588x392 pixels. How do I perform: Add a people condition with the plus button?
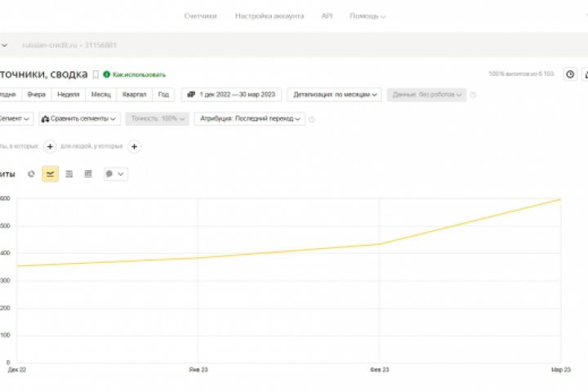tap(135, 146)
